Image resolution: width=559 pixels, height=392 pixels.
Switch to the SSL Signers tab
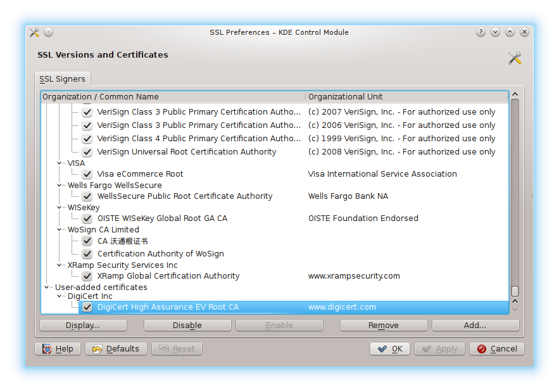click(x=63, y=79)
